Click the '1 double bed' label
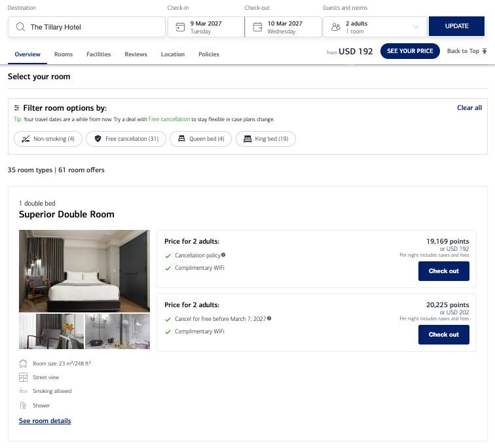The height and width of the screenshot is (448, 495). pos(37,203)
